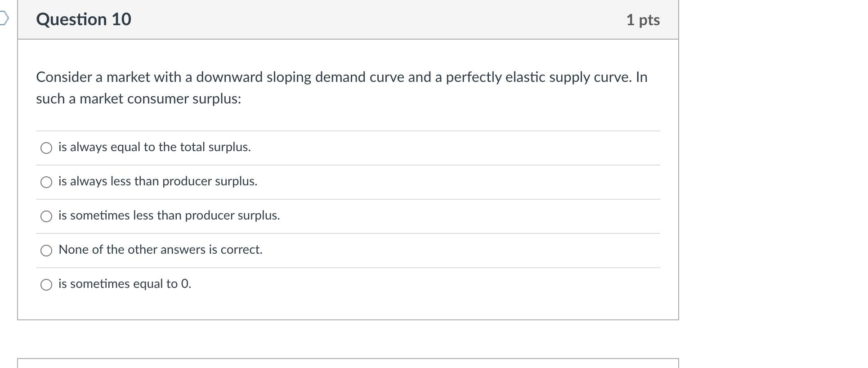Click the next question box below Question 10
This screenshot has width=868, height=368.
pos(348,363)
